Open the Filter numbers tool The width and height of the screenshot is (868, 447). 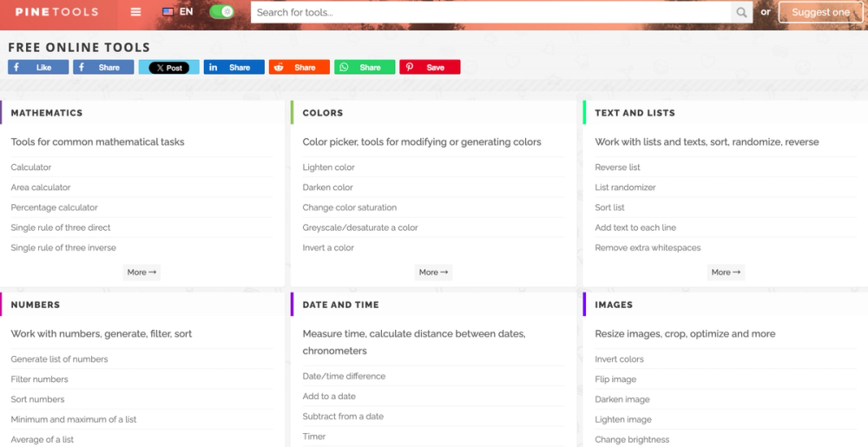point(39,379)
